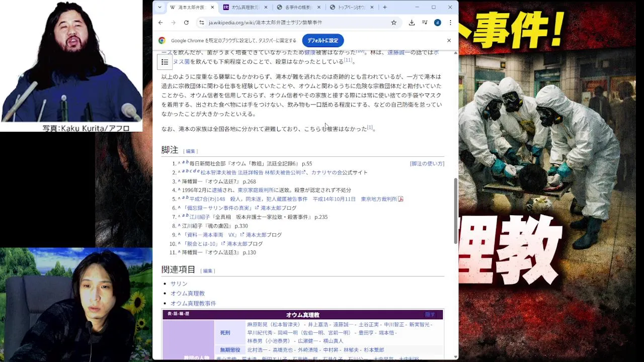
Task: Open the Chrome three-dot menu
Action: [450, 23]
